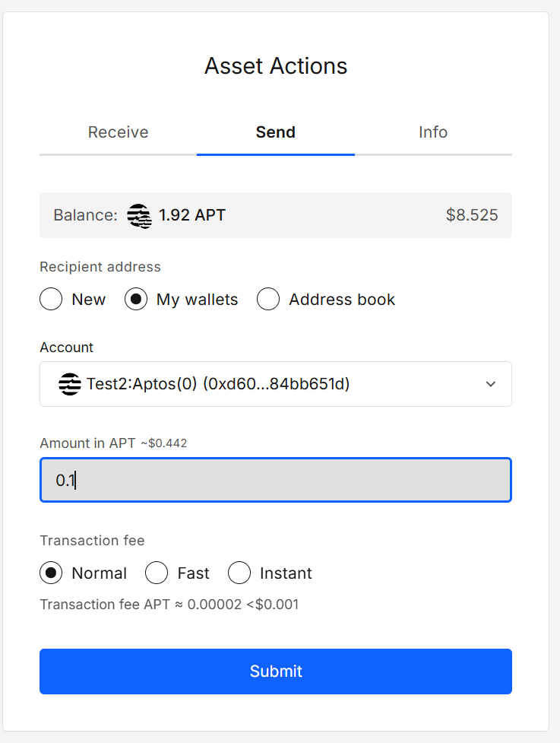560x743 pixels.
Task: Choose the Fast transaction fee
Action: tap(157, 573)
